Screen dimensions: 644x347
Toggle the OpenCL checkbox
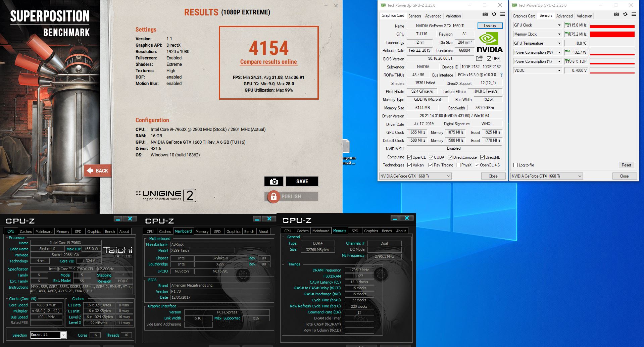pos(409,157)
